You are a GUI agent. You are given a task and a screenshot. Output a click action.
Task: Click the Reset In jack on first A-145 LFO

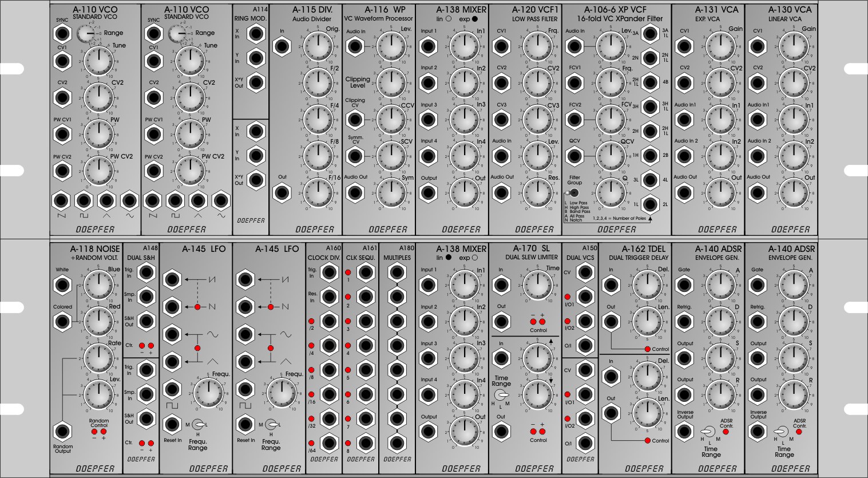click(x=172, y=425)
